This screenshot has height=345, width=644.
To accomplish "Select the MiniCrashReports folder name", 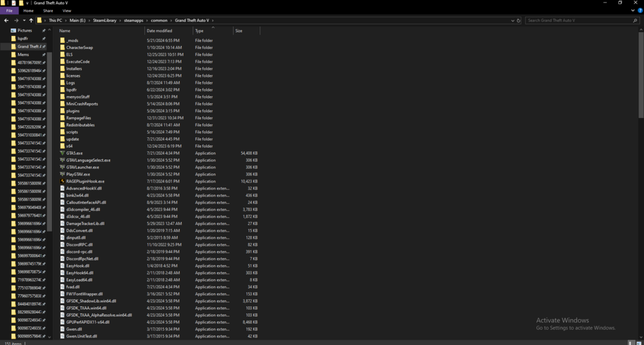I will tap(82, 104).
